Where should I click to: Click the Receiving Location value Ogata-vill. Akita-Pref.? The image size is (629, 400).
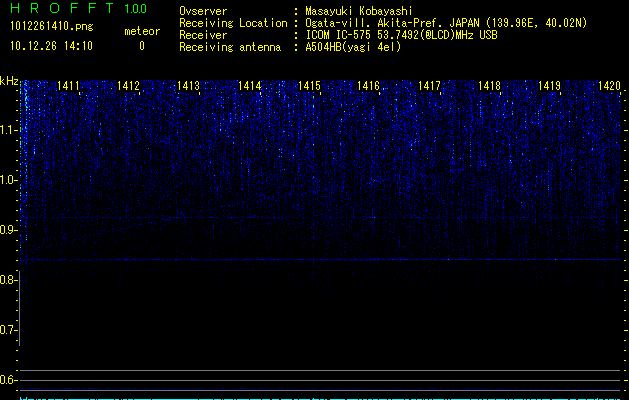point(373,23)
